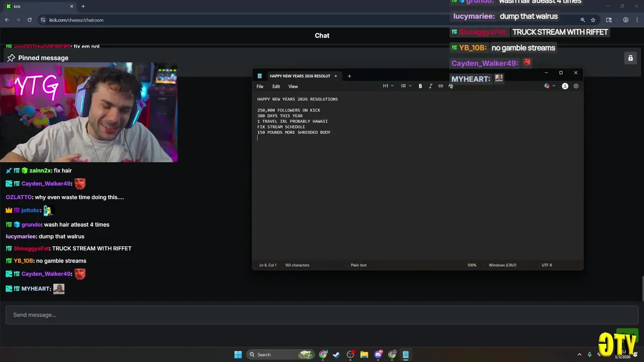
Task: Open Notepad File menu
Action: coord(260,86)
